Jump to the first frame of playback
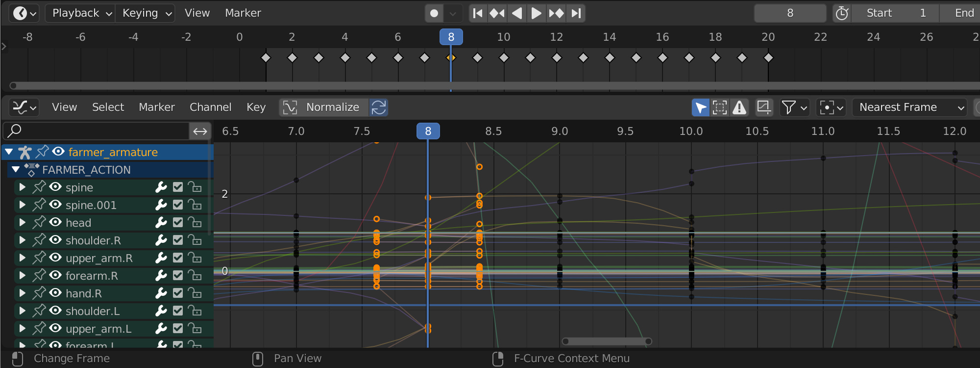Image resolution: width=980 pixels, height=368 pixels. tap(478, 13)
